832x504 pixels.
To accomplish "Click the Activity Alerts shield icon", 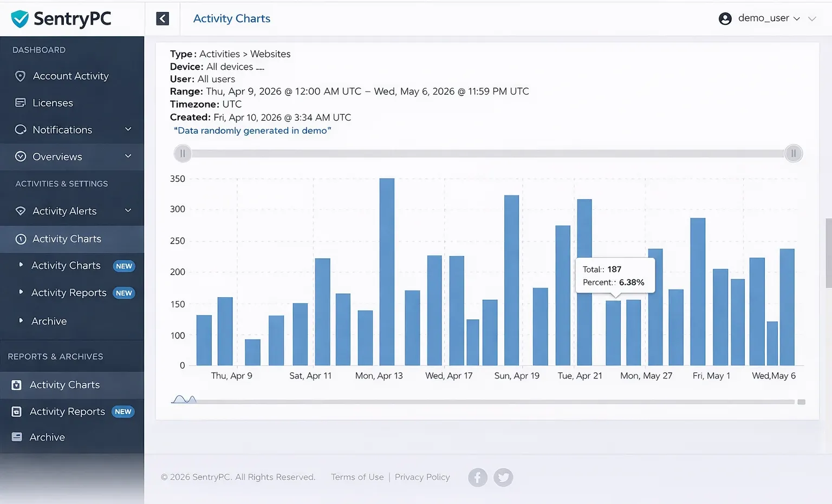I will (21, 211).
